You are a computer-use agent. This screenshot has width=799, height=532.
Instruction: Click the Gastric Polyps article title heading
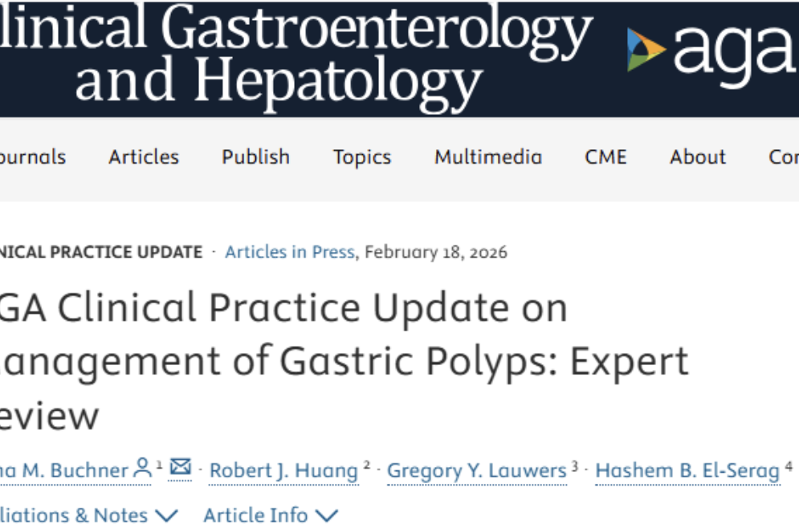(x=345, y=361)
